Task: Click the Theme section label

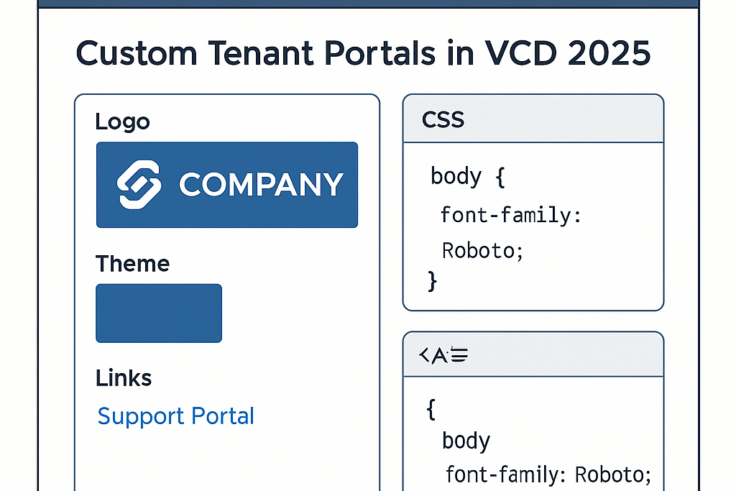Action: 132,264
